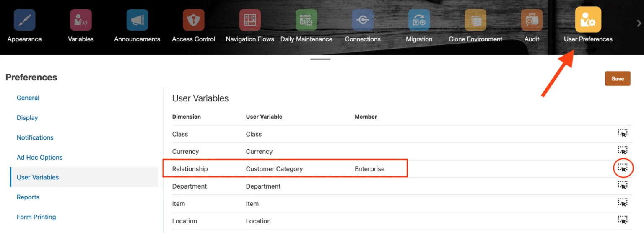Image resolution: width=644 pixels, height=233 pixels.
Task: Open the Connections icon
Action: click(363, 20)
